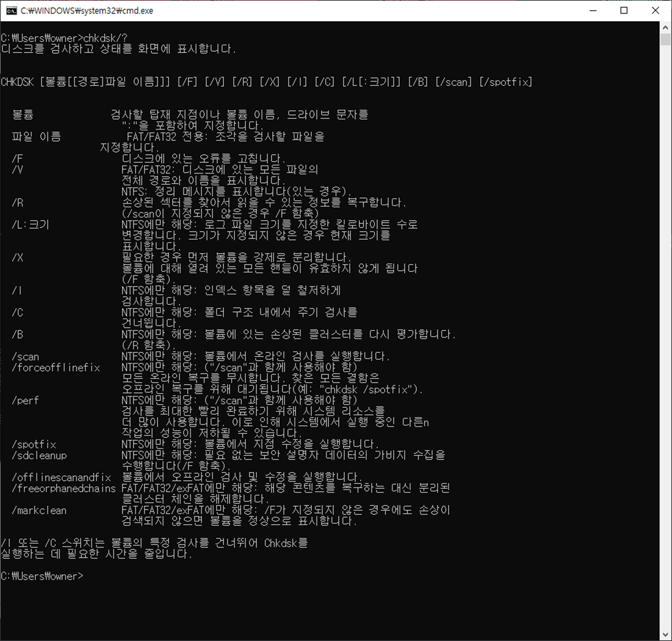Click the text 'NTFS: 정리 메시지를 표시합니다(있는 경우).'
The width and height of the screenshot is (672, 641).
237,192
